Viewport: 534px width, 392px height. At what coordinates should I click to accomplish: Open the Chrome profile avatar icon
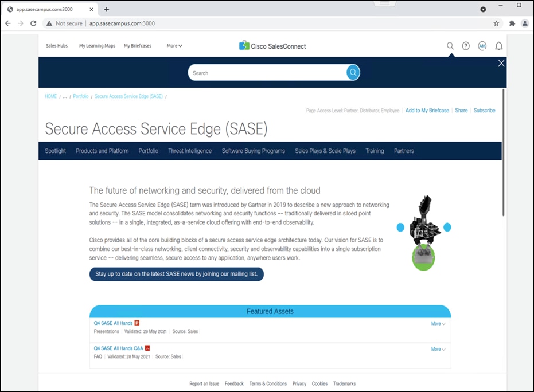(525, 23)
